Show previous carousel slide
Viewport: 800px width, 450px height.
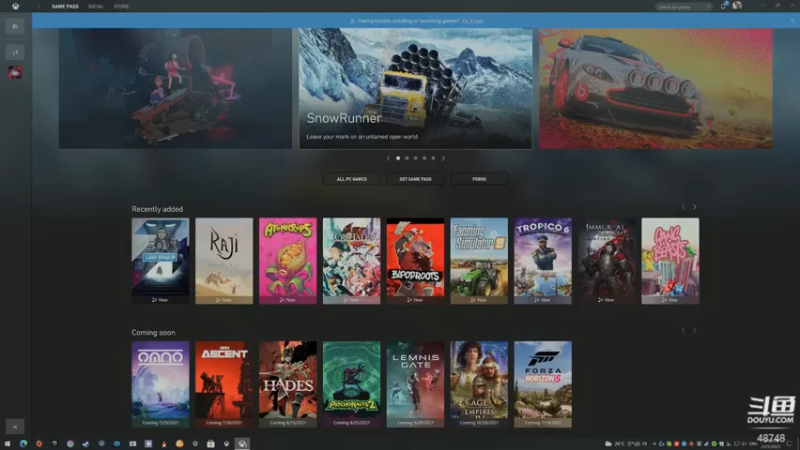tap(388, 158)
